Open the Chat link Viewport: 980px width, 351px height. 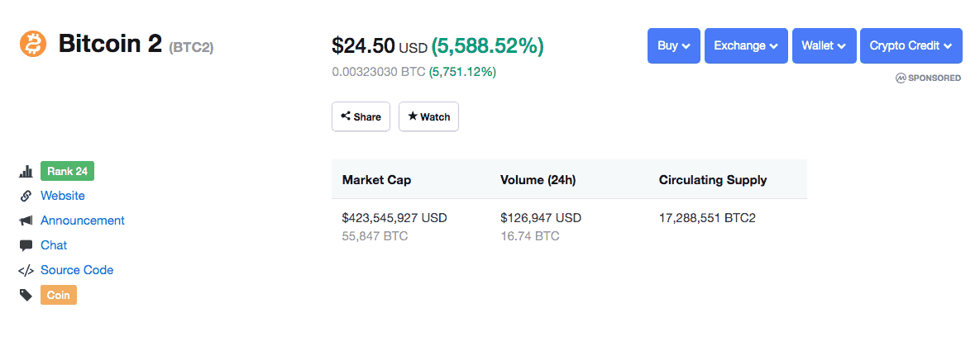pyautogui.click(x=54, y=245)
